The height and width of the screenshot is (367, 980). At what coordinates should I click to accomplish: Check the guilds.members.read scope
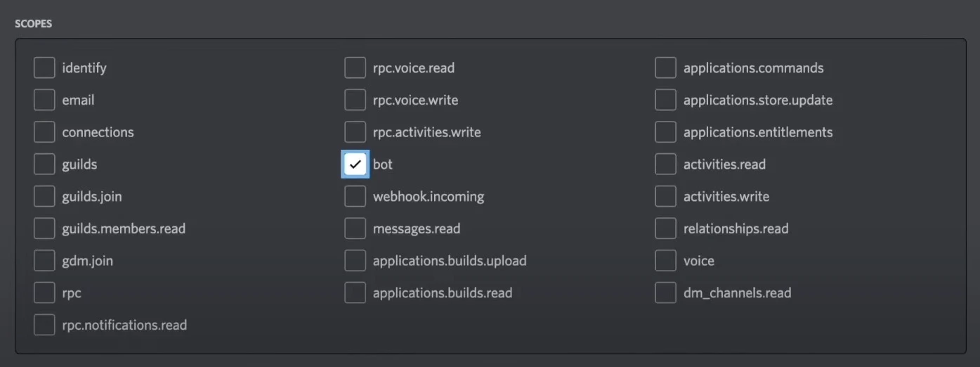tap(44, 228)
